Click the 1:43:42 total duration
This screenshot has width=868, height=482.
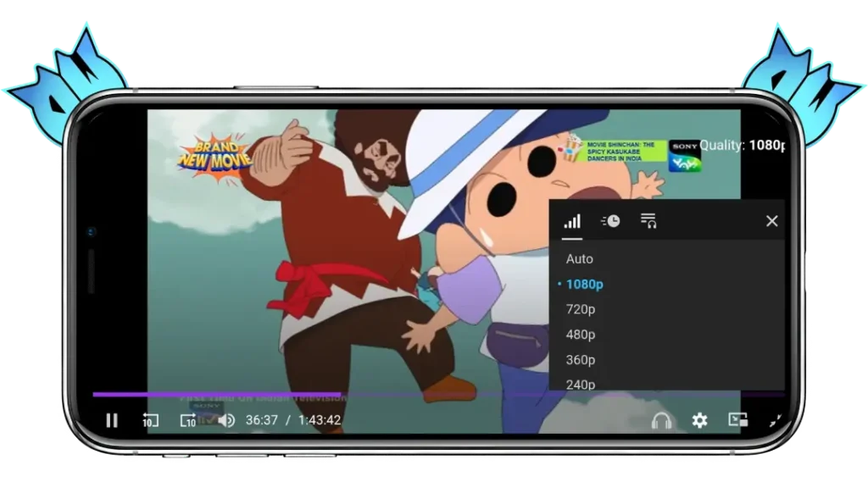click(320, 420)
